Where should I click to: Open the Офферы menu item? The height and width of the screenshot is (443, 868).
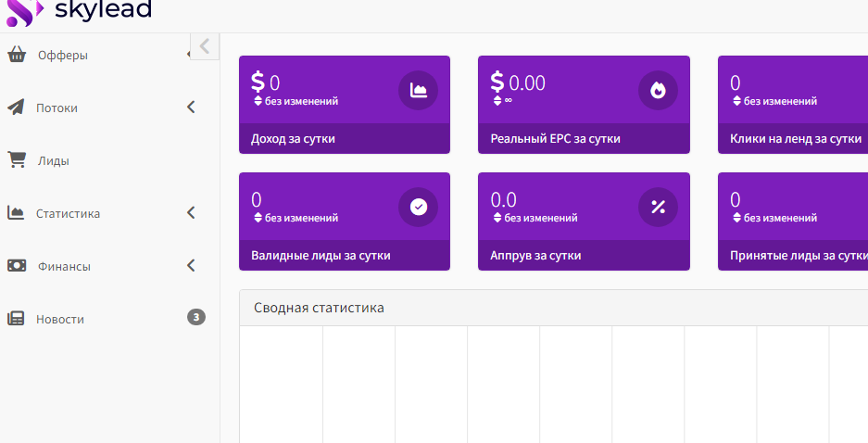(63, 56)
